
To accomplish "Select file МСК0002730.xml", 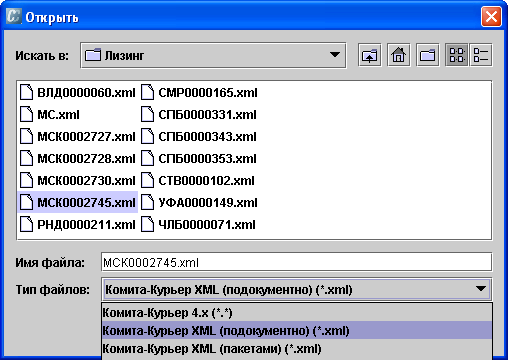I will (x=77, y=181).
